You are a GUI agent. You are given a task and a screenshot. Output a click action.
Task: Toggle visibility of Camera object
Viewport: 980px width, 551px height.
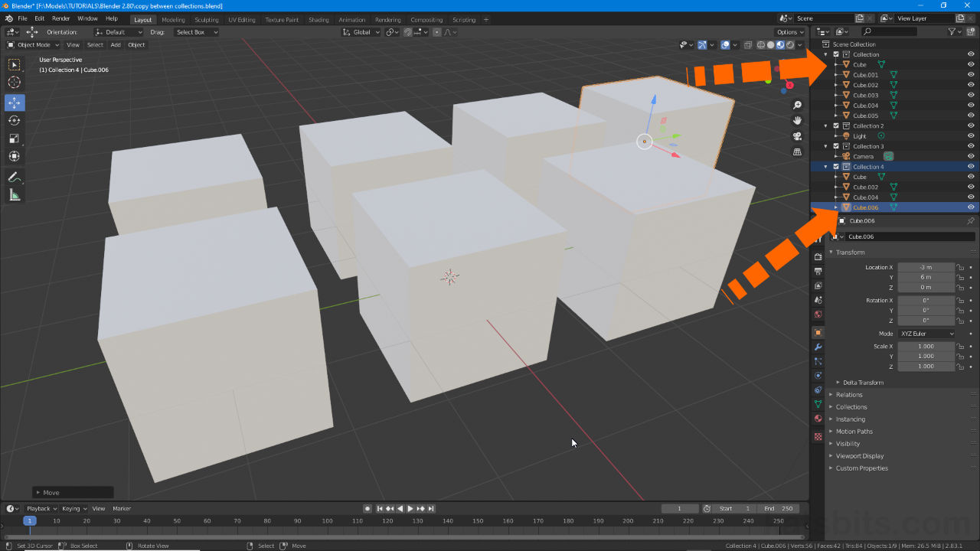pyautogui.click(x=971, y=157)
